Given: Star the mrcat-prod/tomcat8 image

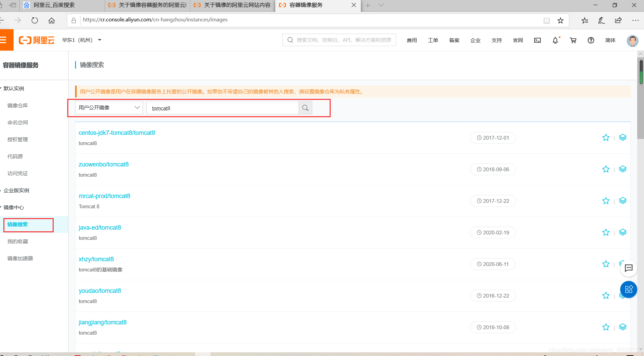Looking at the screenshot, I should 606,201.
